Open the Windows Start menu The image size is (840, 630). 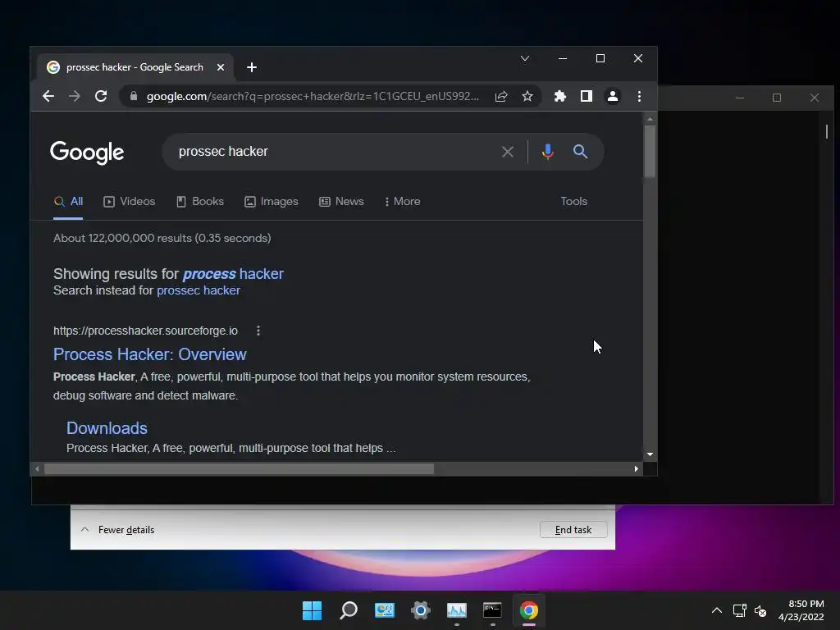click(x=312, y=610)
